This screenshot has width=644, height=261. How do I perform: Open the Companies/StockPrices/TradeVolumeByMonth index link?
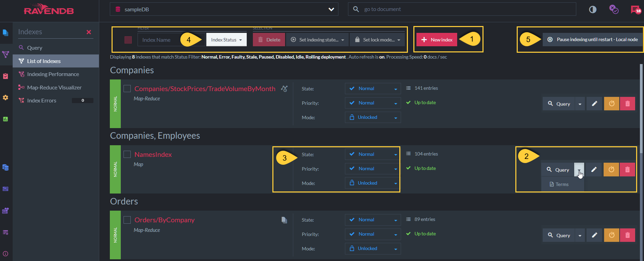[x=205, y=89]
